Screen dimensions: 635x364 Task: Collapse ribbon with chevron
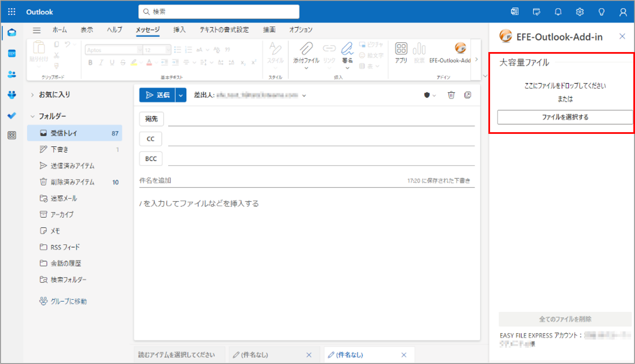click(485, 76)
